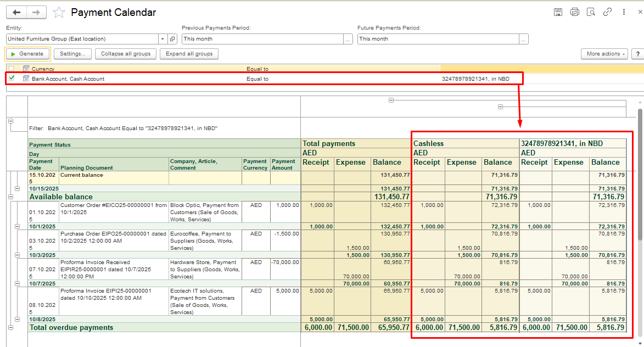Open the three-dot options menu in title bar
This screenshot has height=347, width=644.
click(x=624, y=12)
